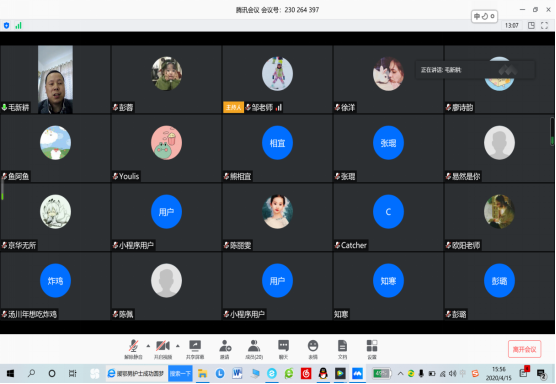Toggle fullscreen mode icon at top right
This screenshot has width=556, height=384.
544,26
